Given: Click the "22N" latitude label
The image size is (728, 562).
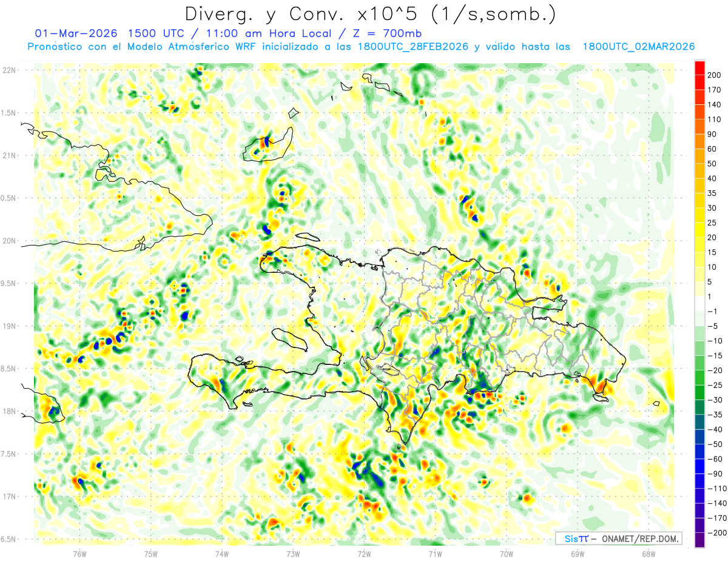Looking at the screenshot, I should [8, 70].
